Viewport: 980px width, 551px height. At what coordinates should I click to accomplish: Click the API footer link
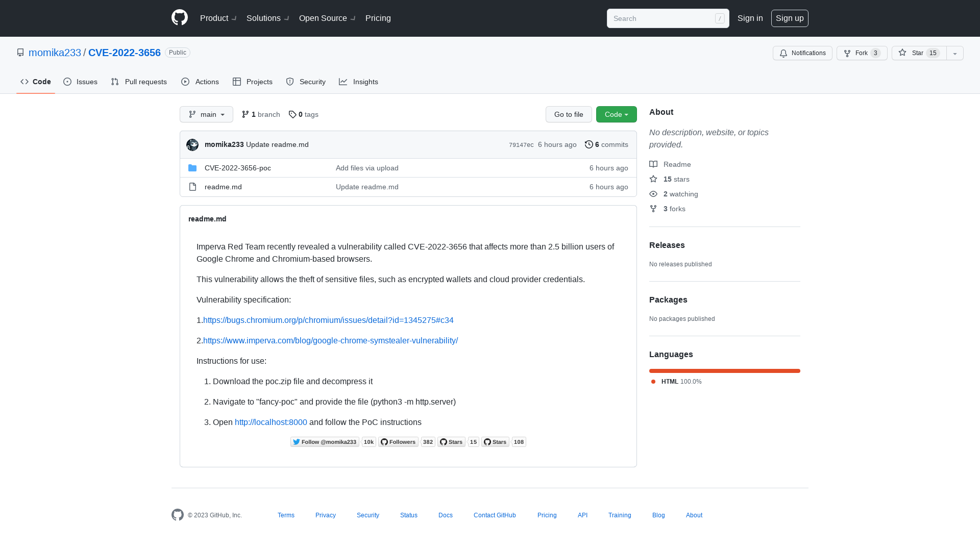coord(582,515)
